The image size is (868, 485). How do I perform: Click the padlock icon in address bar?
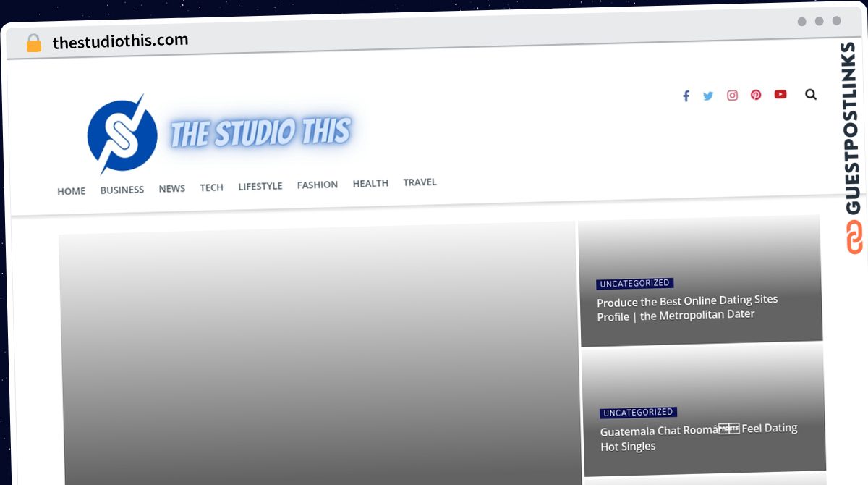pos(33,43)
